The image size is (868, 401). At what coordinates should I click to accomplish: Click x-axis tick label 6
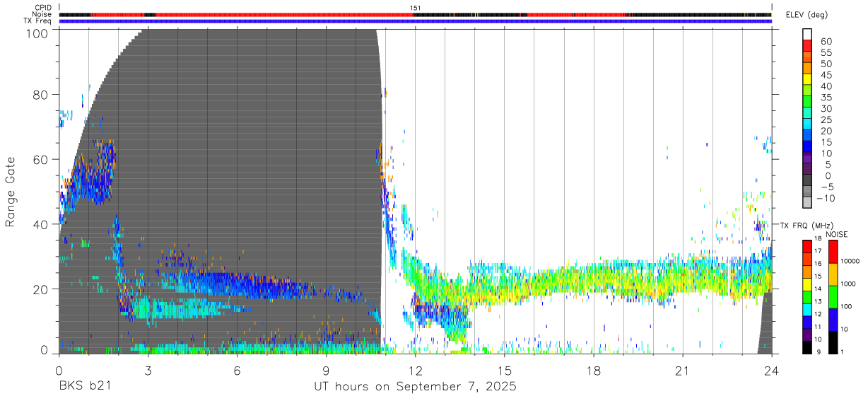click(x=237, y=371)
